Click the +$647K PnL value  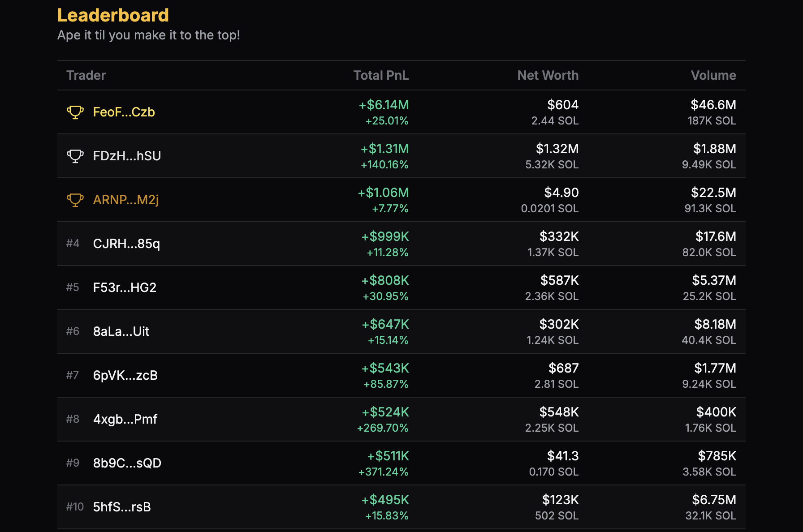pyautogui.click(x=385, y=324)
